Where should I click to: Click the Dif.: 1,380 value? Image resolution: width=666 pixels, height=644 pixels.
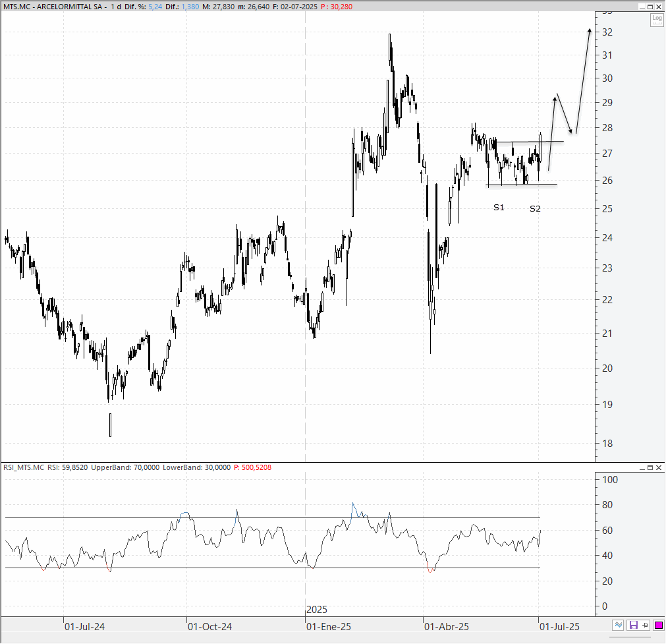click(x=182, y=7)
